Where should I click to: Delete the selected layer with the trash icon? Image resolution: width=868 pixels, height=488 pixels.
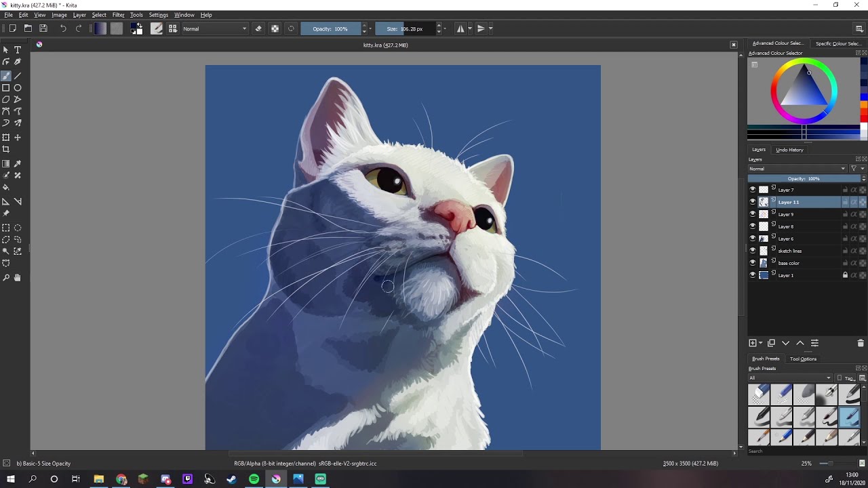861,343
